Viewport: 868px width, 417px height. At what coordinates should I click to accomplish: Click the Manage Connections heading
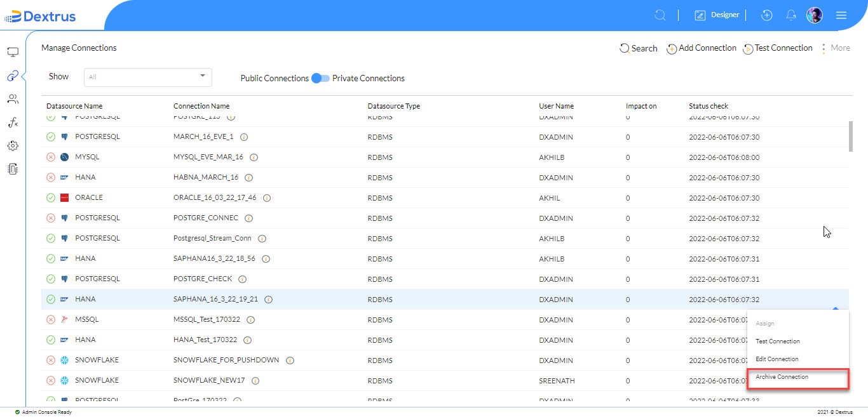(x=79, y=48)
